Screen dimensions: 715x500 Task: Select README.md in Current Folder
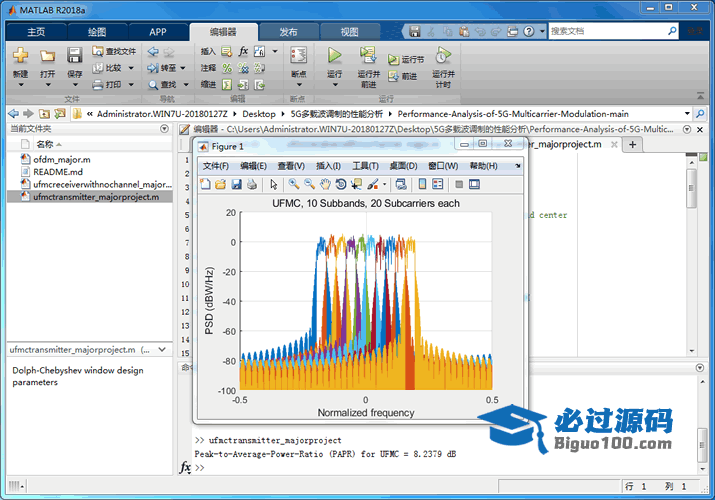(x=58, y=172)
